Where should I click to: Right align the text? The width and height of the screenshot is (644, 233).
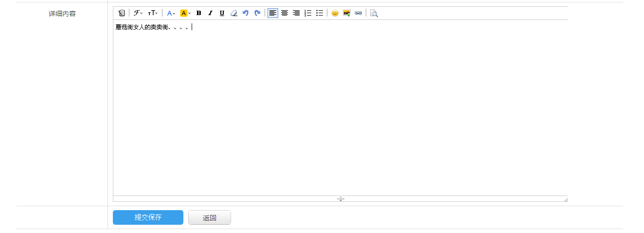click(x=296, y=13)
